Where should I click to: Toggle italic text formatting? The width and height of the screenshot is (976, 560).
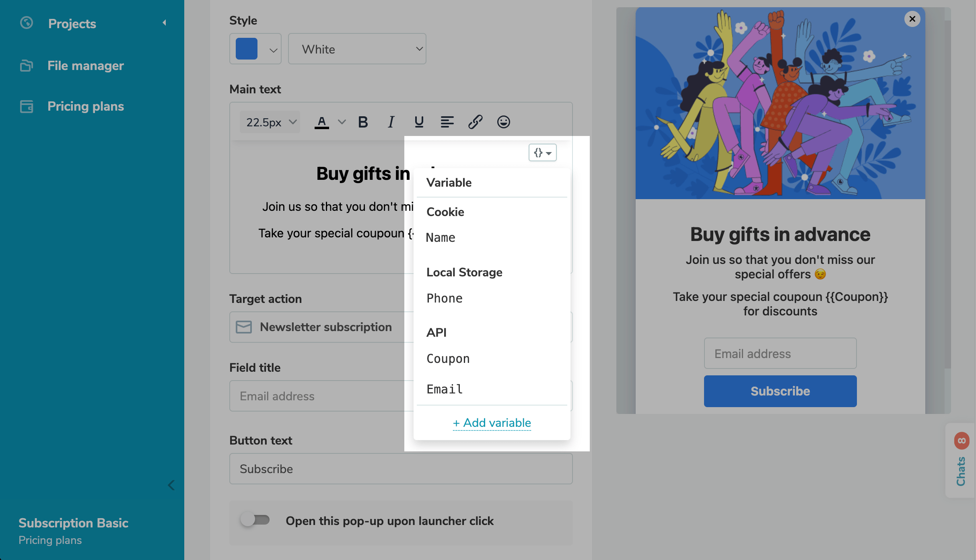(391, 122)
